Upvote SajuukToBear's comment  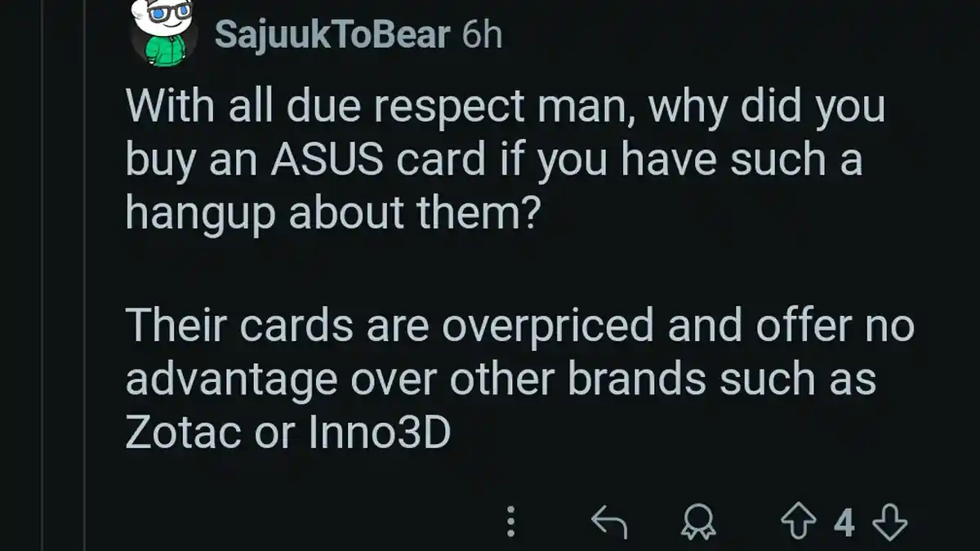(799, 522)
